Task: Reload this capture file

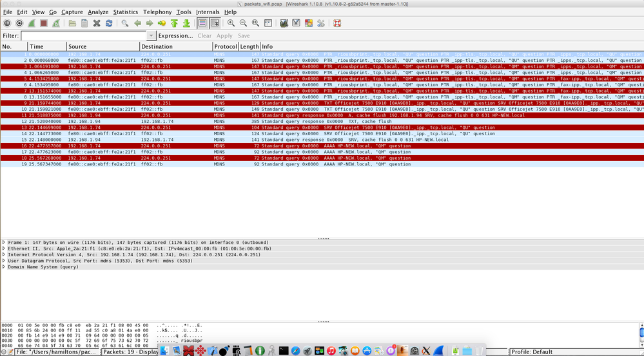Action: point(109,23)
